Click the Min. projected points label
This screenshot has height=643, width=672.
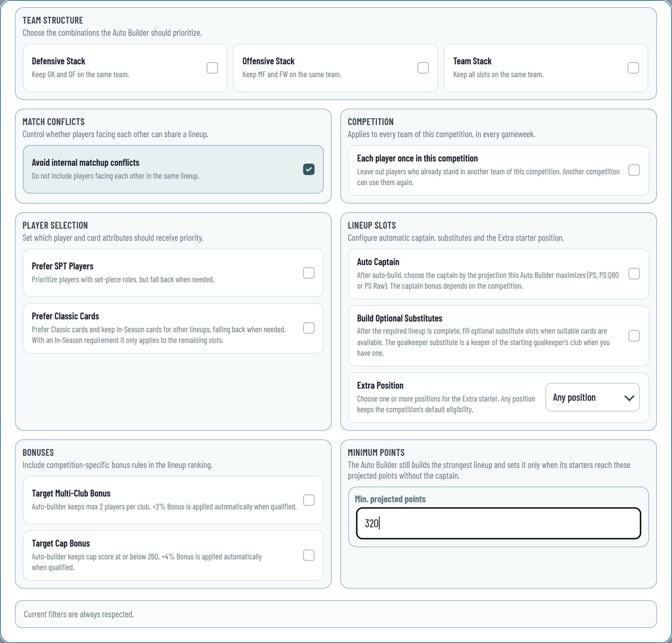390,499
